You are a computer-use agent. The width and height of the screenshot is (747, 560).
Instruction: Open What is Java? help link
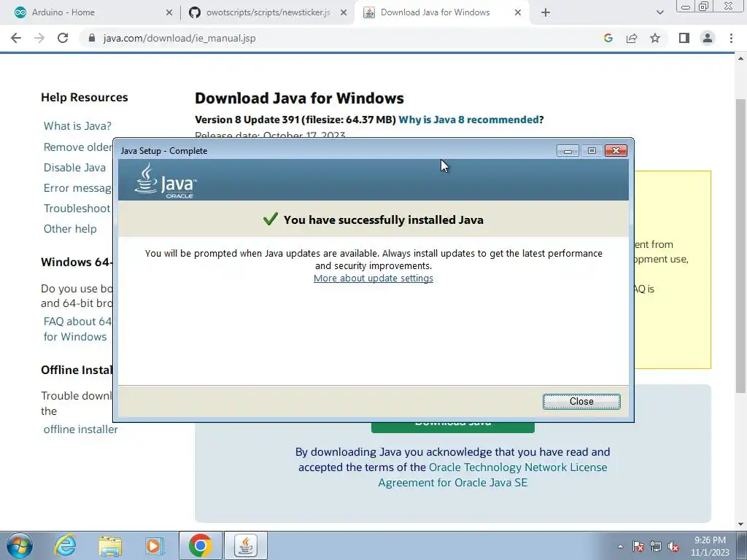[x=77, y=126]
